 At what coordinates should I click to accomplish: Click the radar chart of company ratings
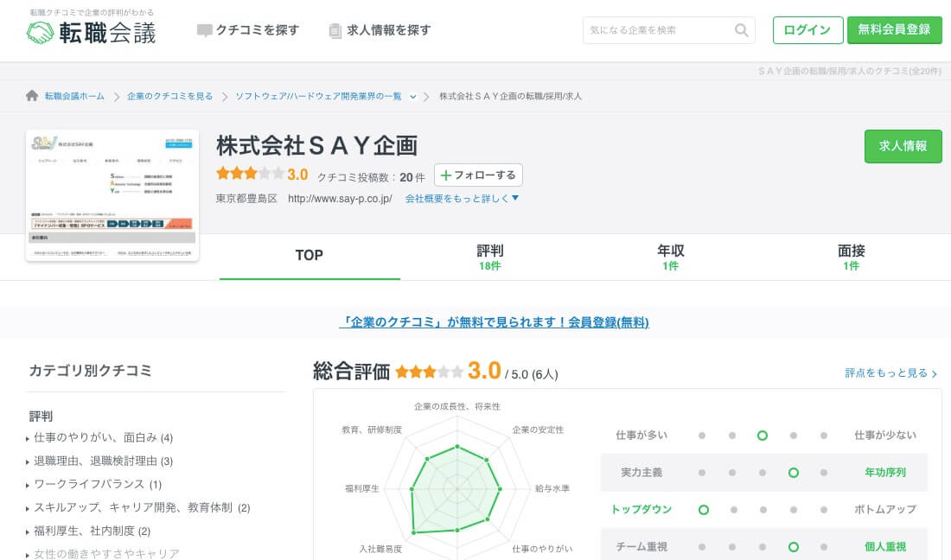(456, 488)
